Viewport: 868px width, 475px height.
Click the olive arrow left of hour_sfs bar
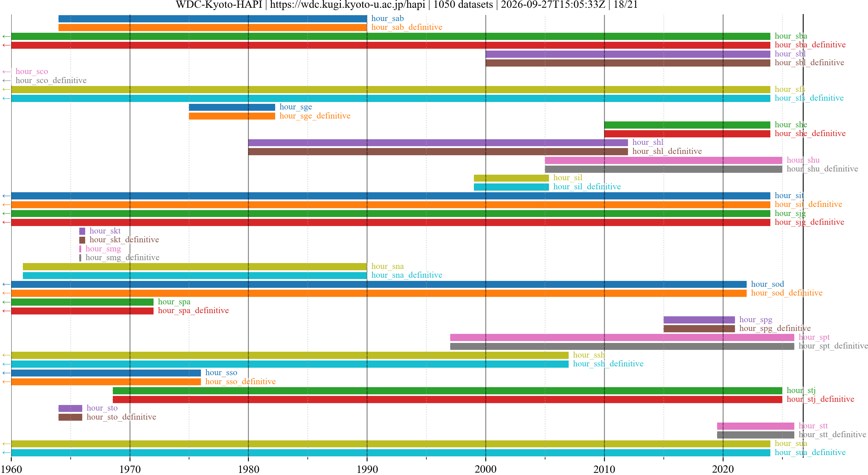coord(6,90)
